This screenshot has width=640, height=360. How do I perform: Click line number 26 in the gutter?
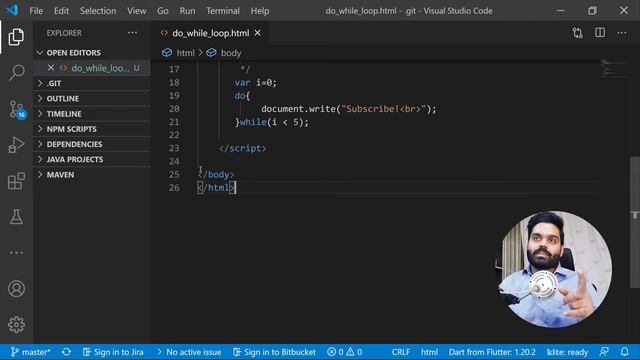pyautogui.click(x=174, y=187)
